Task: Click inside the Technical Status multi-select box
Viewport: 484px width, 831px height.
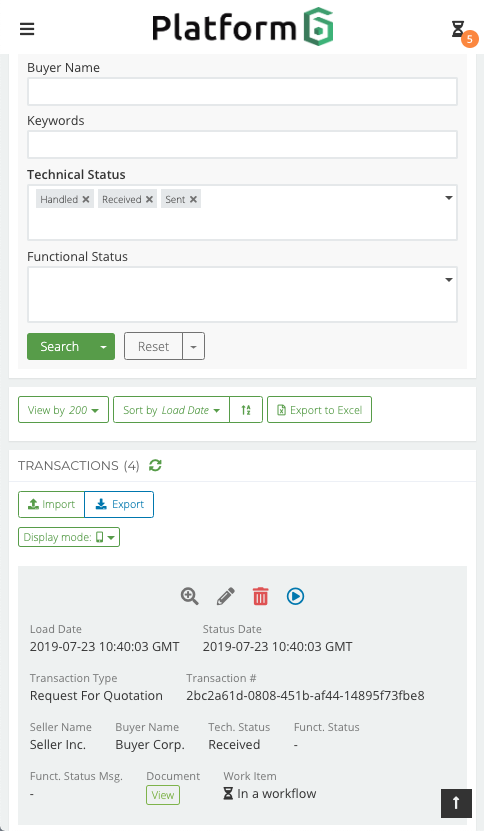Action: (x=242, y=213)
